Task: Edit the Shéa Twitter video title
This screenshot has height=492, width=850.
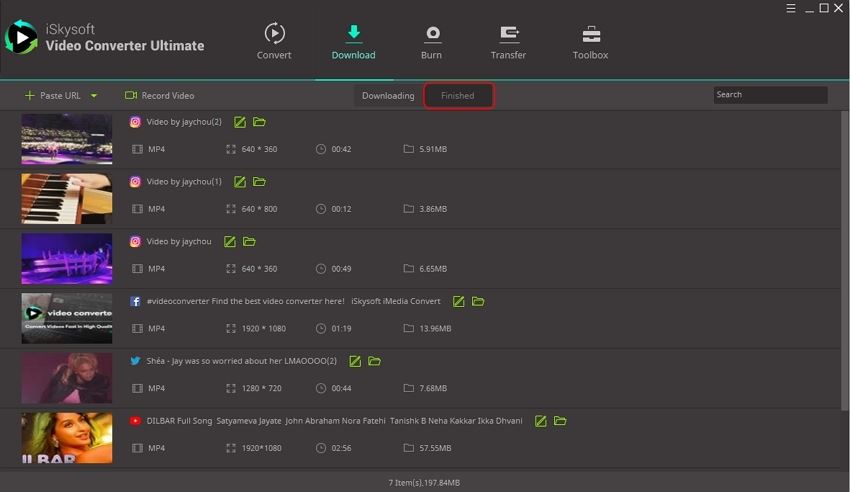Action: (x=355, y=361)
